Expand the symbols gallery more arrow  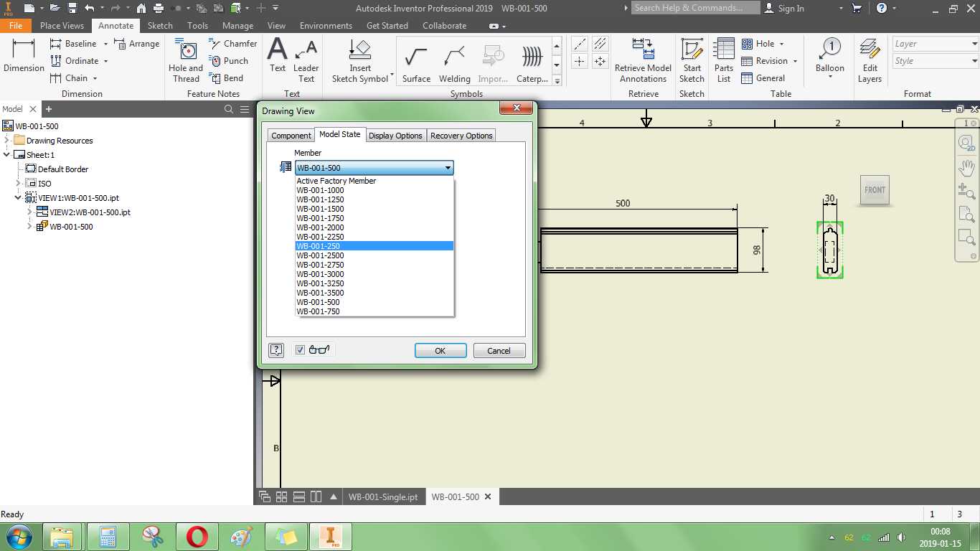point(557,81)
